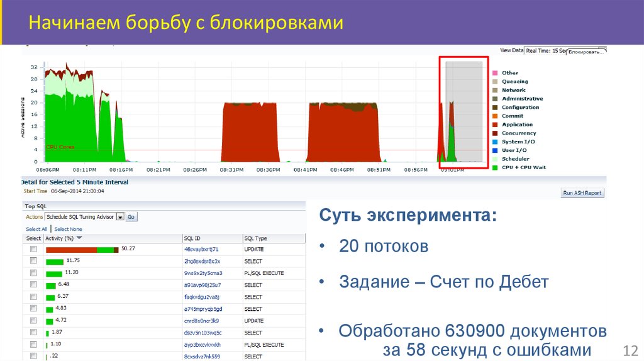Tick the checkbox for the 1.87 activity row
This screenshot has width=644, height=361.
33,332
